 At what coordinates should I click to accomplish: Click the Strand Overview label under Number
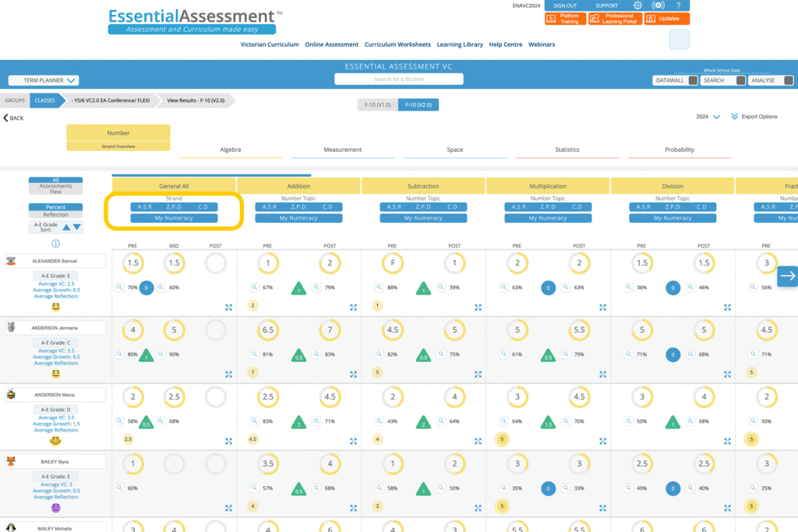click(118, 146)
